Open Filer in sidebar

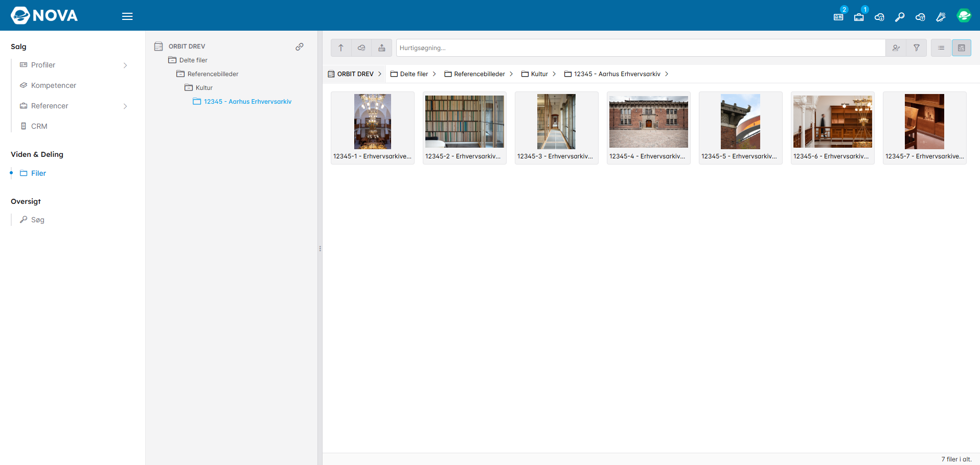click(x=33, y=173)
